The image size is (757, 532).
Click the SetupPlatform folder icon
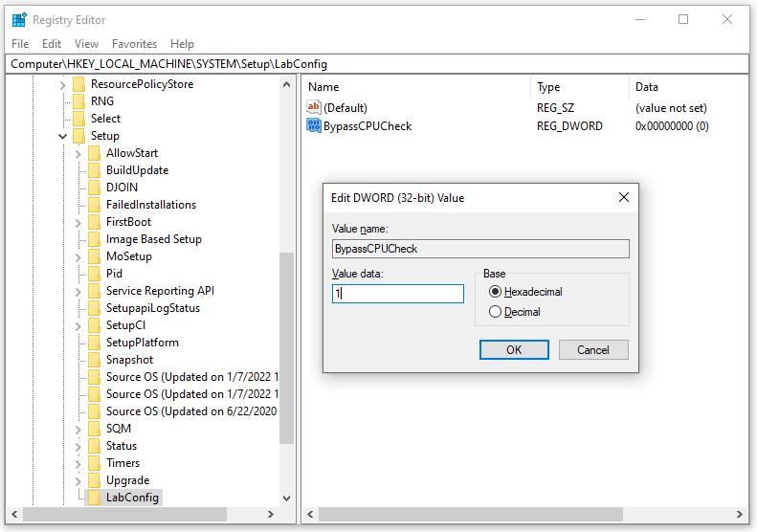point(95,343)
